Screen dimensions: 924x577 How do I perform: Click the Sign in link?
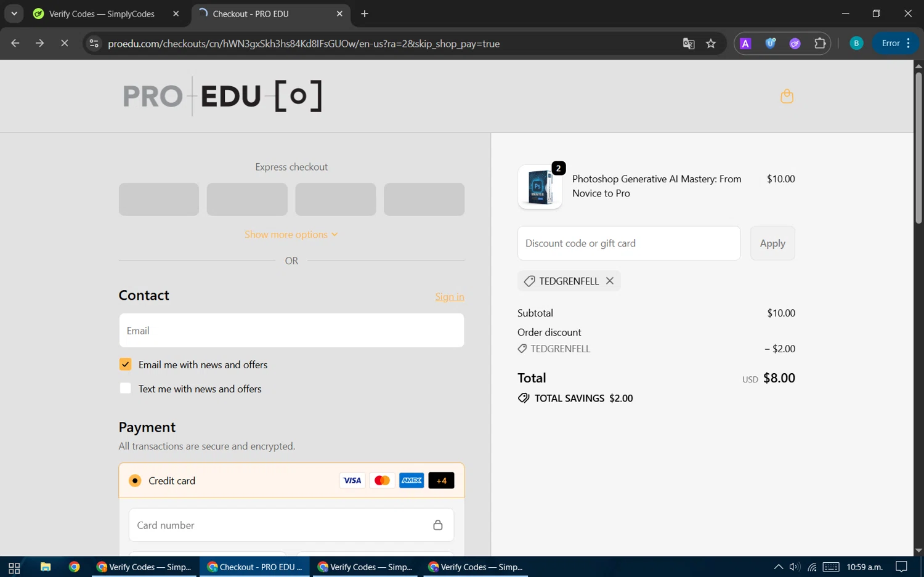tap(450, 297)
